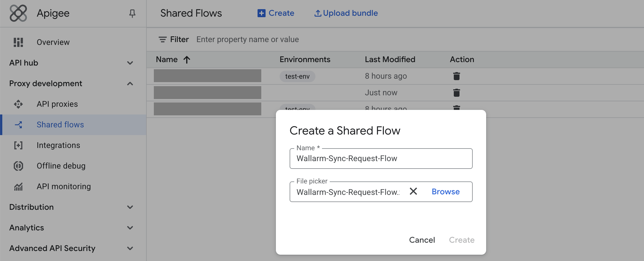
Task: Clear the file picker with the X icon
Action: pyautogui.click(x=413, y=191)
